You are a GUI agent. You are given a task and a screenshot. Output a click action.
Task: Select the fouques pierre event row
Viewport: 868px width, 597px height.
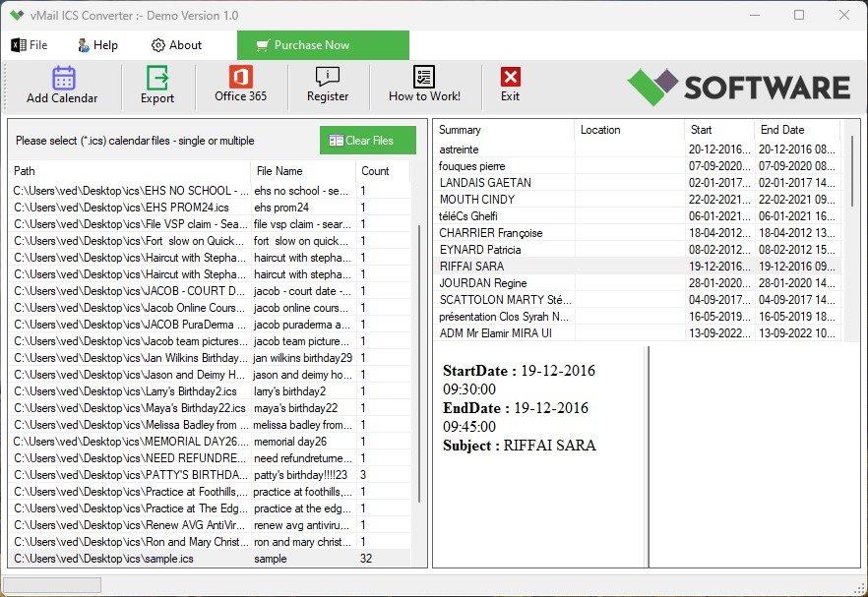[638, 166]
